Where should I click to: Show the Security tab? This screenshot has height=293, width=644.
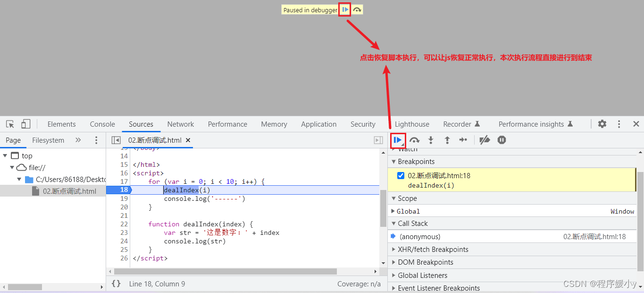click(x=363, y=124)
